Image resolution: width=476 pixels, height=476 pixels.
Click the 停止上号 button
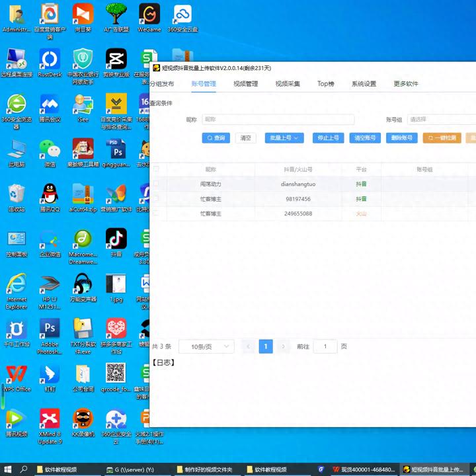pos(328,138)
